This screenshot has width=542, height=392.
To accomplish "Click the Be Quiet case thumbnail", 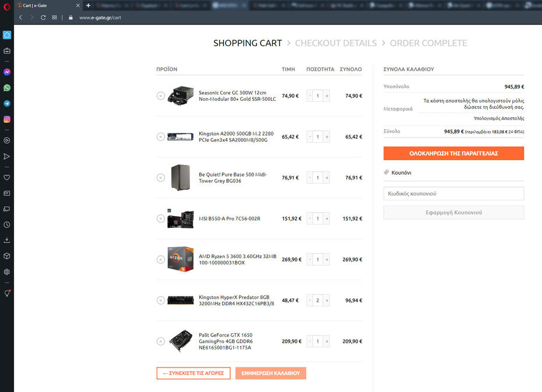I will [x=181, y=178].
